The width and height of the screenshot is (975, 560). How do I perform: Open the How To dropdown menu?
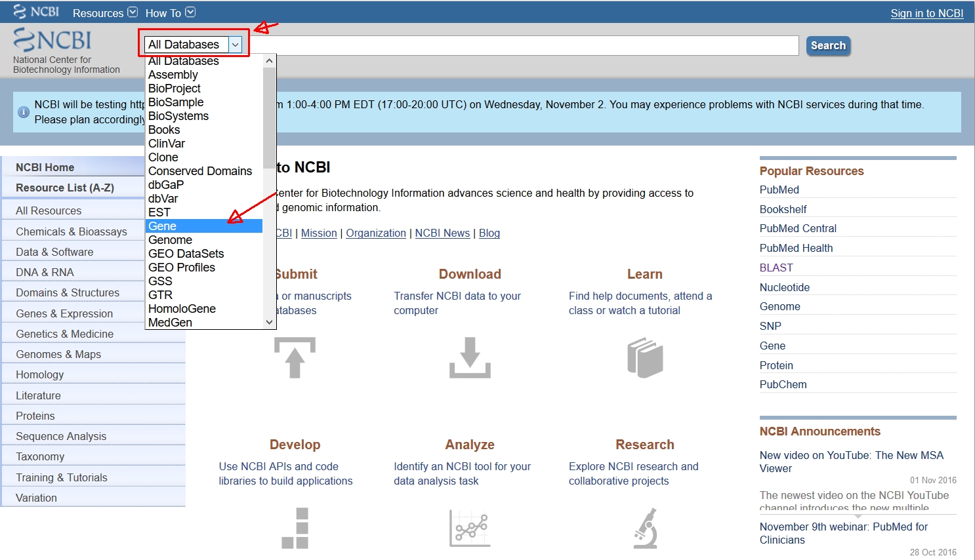tap(170, 12)
